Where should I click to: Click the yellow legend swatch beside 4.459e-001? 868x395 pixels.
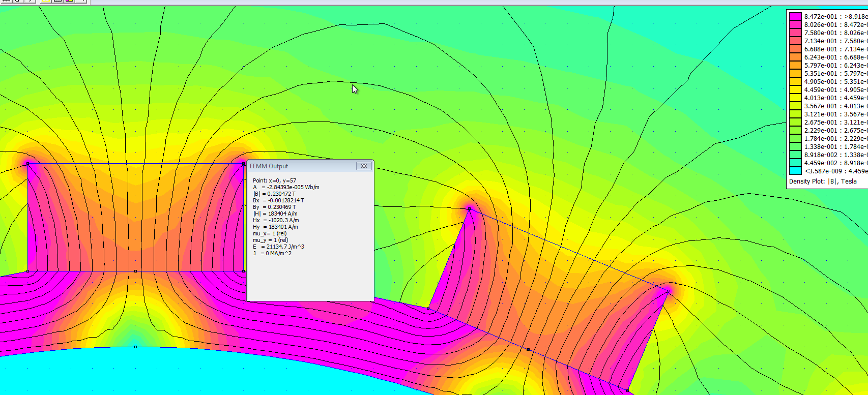pos(795,89)
